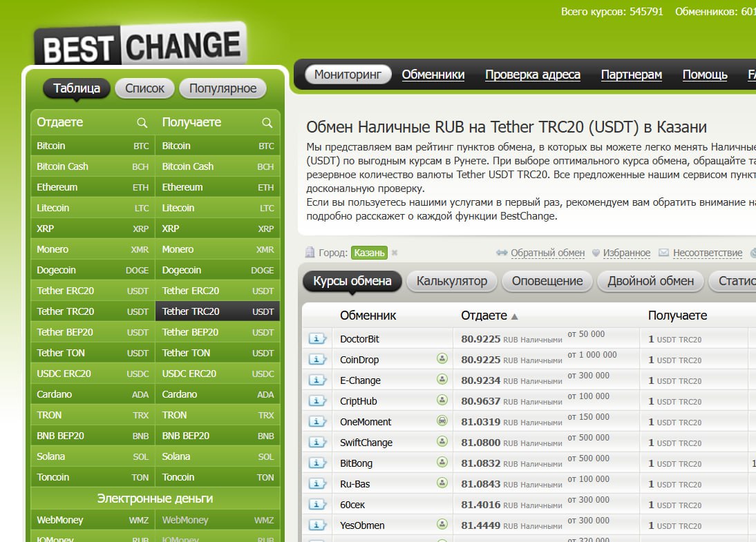
Task: Click the Несоответствие link
Action: point(708,253)
